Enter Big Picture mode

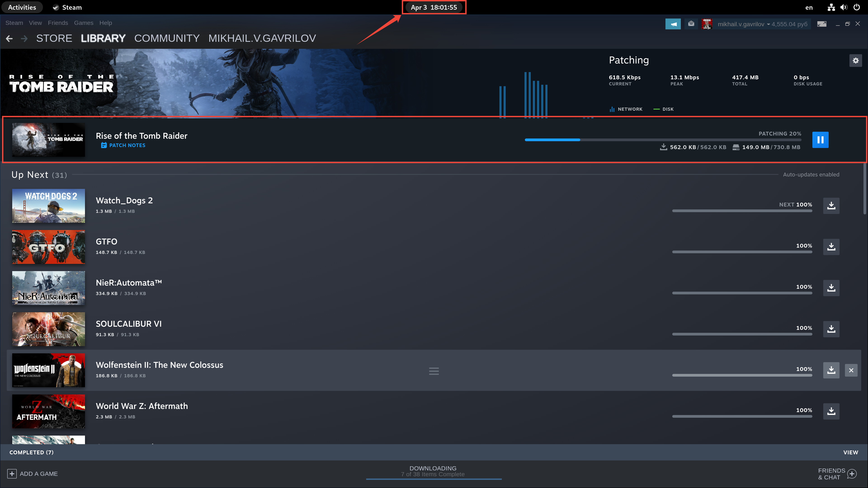coord(822,24)
